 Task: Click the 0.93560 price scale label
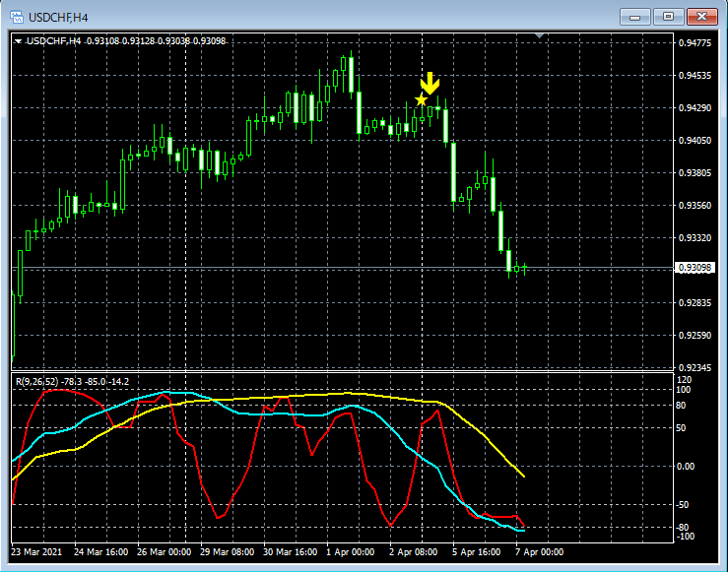(x=695, y=206)
